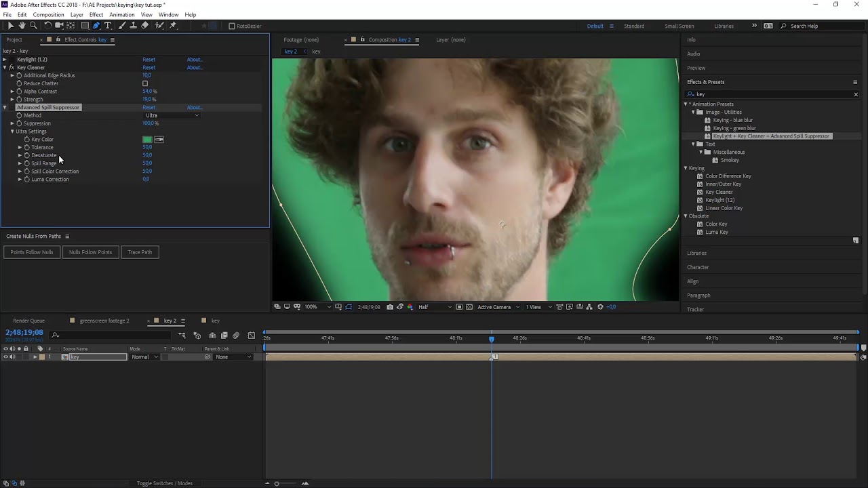Select the Rectangle shape tool

click(85, 26)
